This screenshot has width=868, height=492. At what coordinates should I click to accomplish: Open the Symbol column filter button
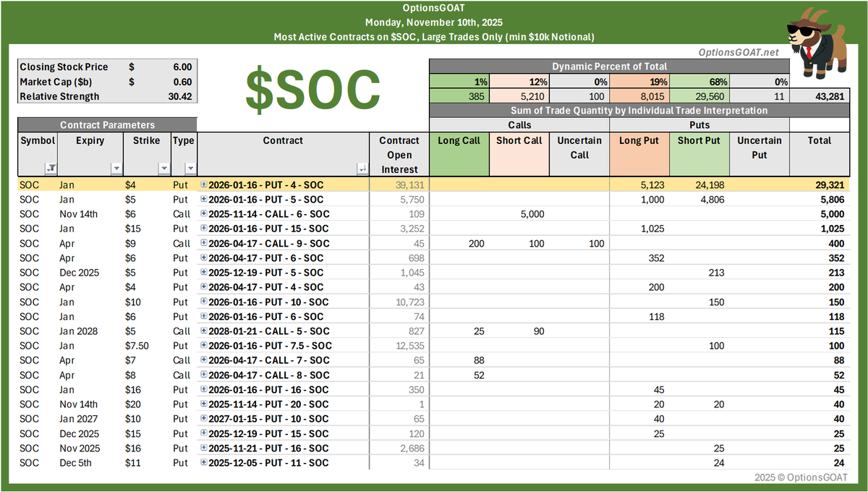click(51, 169)
